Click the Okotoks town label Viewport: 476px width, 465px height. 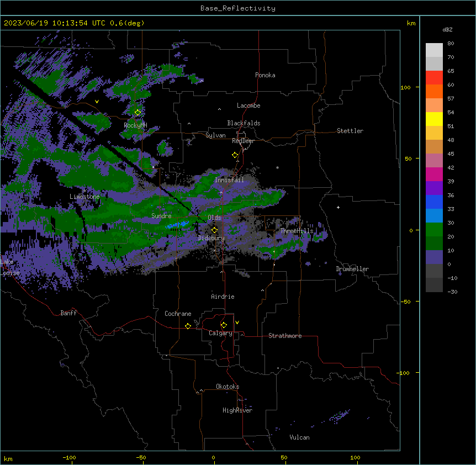(x=228, y=387)
